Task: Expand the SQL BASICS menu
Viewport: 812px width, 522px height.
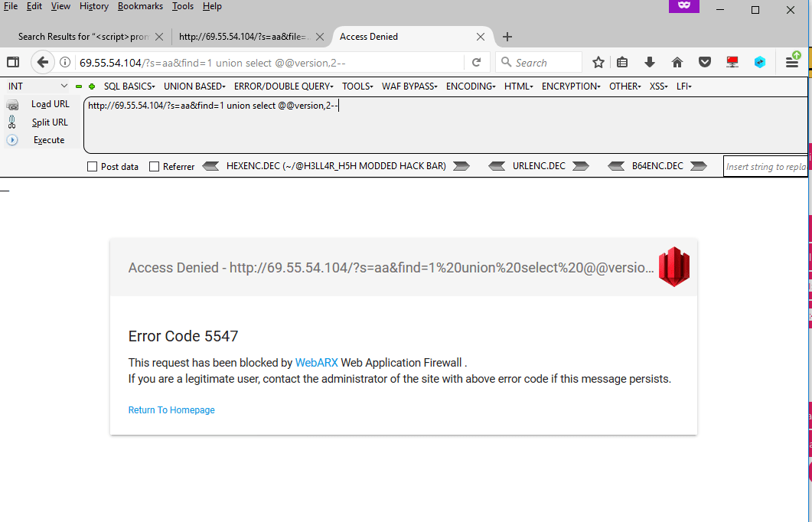Action: [x=129, y=86]
